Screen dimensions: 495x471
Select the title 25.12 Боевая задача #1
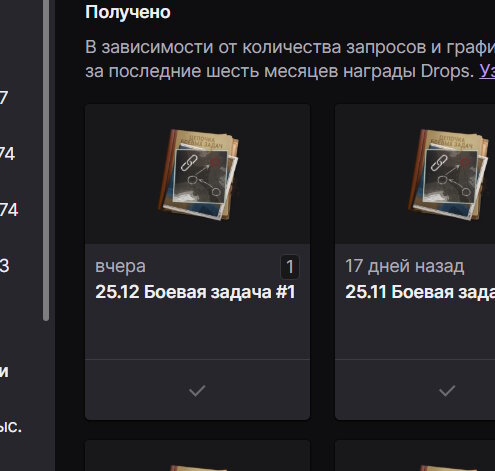(195, 292)
